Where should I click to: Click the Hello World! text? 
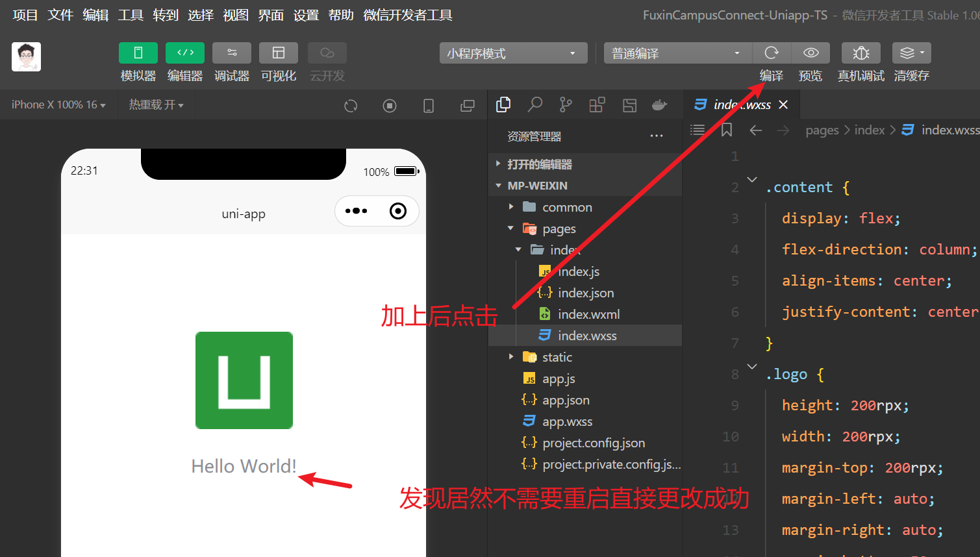click(244, 466)
